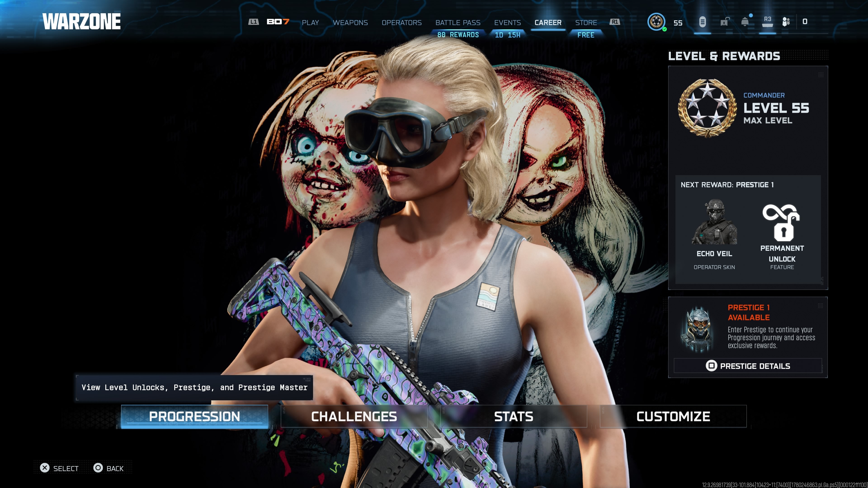
Task: Click the Next Reward: Prestige 1 heading
Action: click(x=727, y=185)
